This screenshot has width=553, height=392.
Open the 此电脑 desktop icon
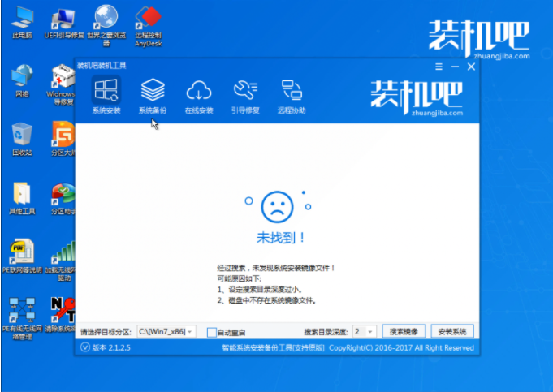pyautogui.click(x=22, y=19)
